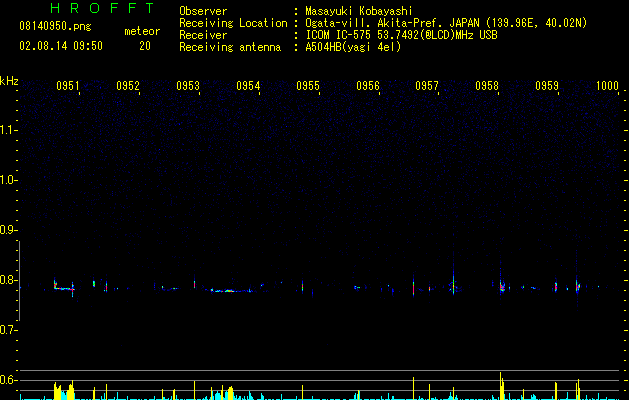
Task: Click the 0956 time marker
Action: [x=368, y=86]
